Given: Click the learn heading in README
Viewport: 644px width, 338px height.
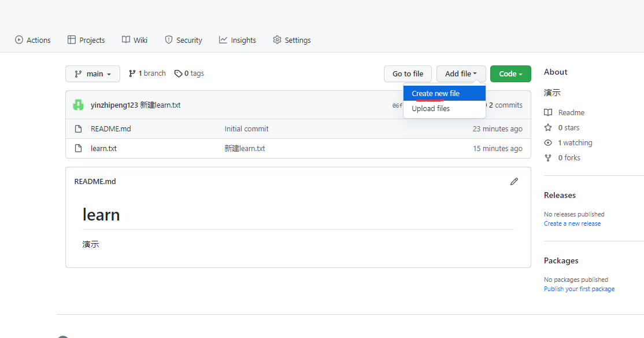Looking at the screenshot, I should point(101,215).
